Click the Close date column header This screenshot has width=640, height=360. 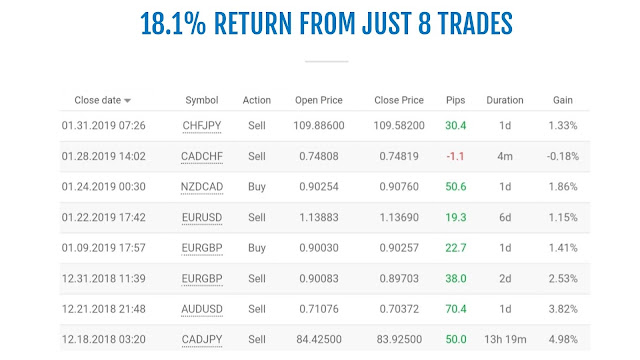(98, 100)
